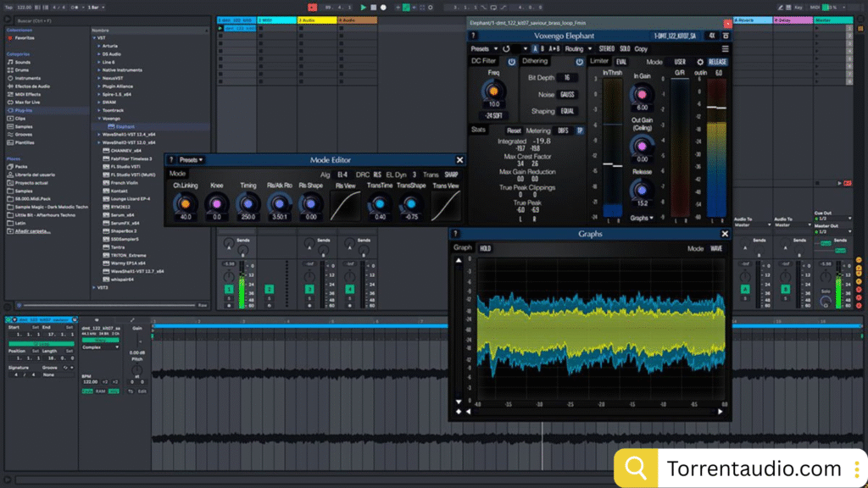Click the Elephant plugin settings gear icon
This screenshot has height=488, width=868.
pyautogui.click(x=700, y=62)
